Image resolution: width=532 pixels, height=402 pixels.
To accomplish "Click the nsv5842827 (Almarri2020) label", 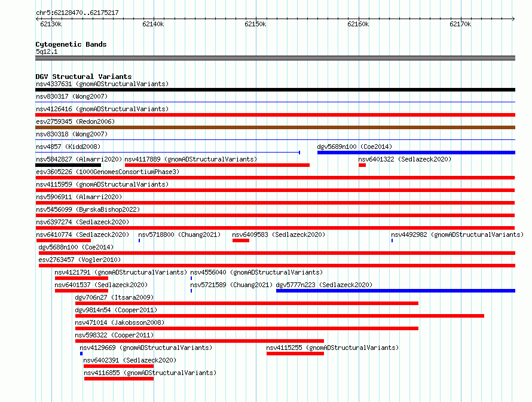I will tap(79, 159).
